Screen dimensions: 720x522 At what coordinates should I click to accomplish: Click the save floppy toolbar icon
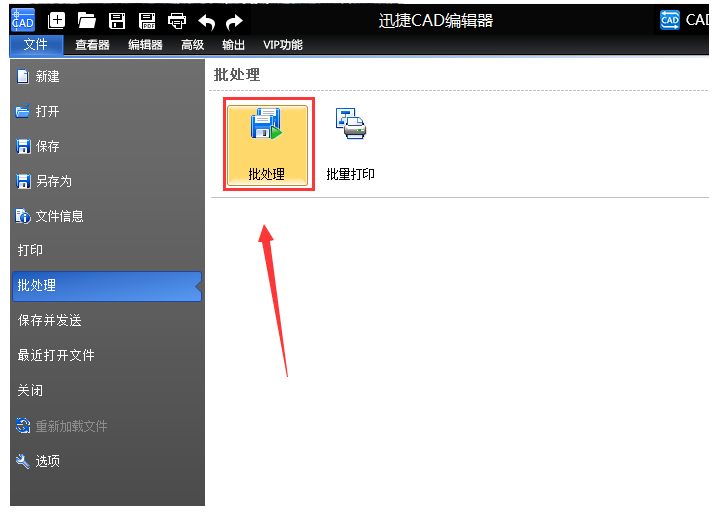coord(117,21)
